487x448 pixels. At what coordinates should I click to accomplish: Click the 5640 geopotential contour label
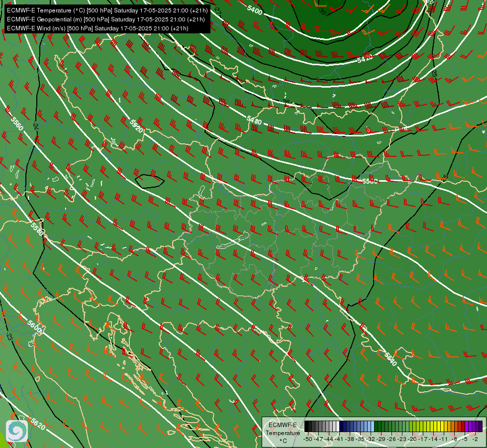click(390, 359)
